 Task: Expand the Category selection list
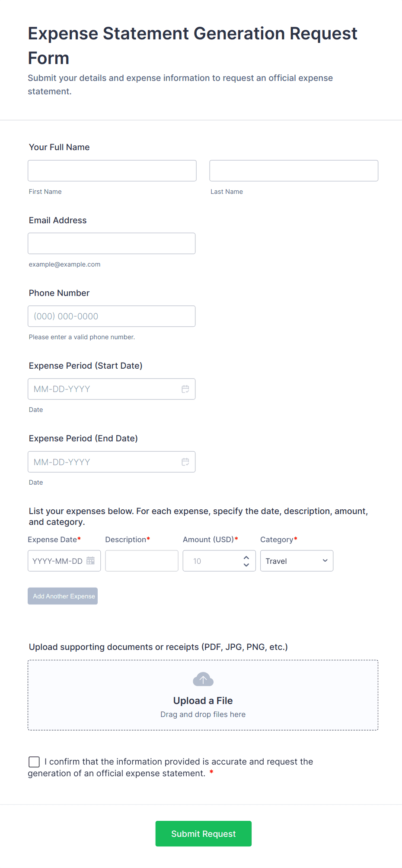(297, 561)
